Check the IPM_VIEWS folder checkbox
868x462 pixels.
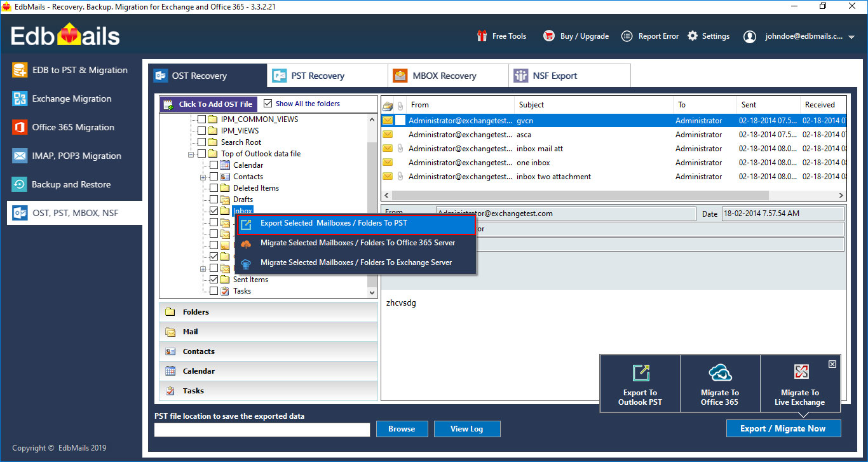tap(201, 131)
